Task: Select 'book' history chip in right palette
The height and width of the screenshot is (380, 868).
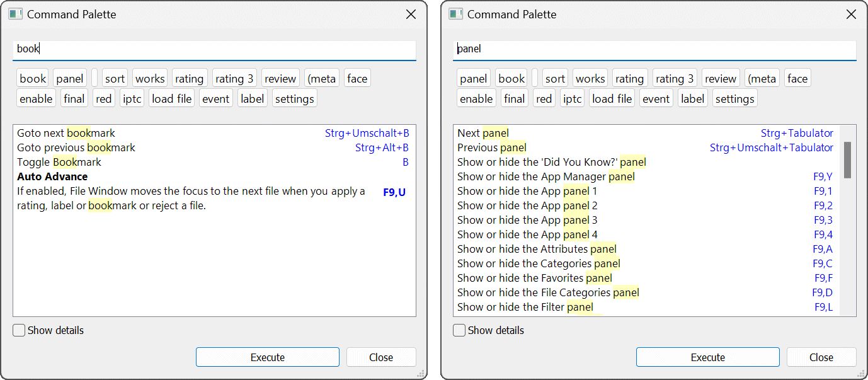Action: pyautogui.click(x=511, y=79)
